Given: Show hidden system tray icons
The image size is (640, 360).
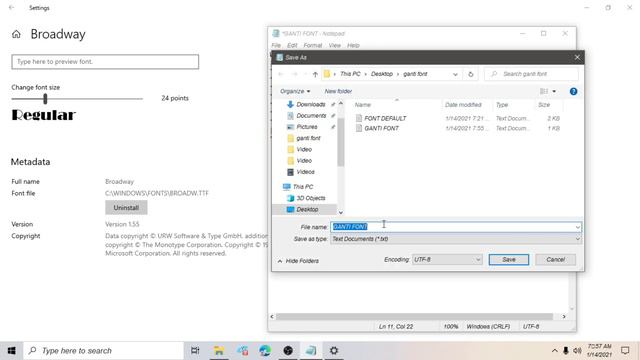Looking at the screenshot, I should pyautogui.click(x=554, y=351).
